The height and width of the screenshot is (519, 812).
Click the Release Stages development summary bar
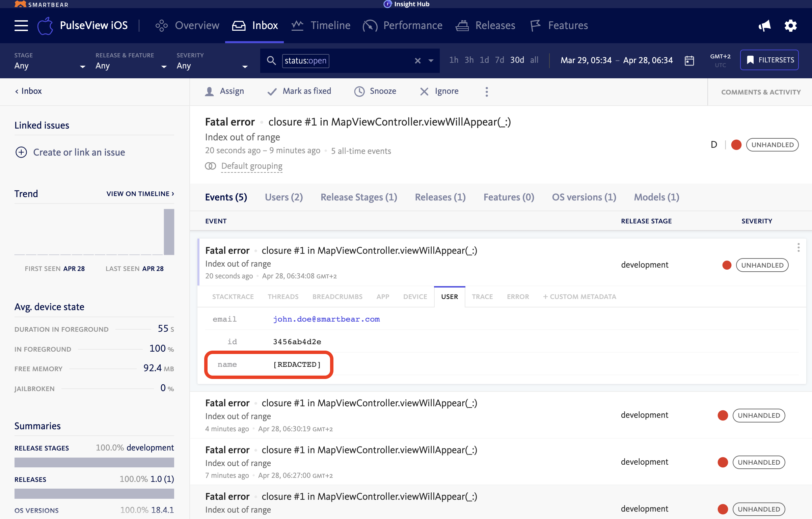tap(94, 462)
